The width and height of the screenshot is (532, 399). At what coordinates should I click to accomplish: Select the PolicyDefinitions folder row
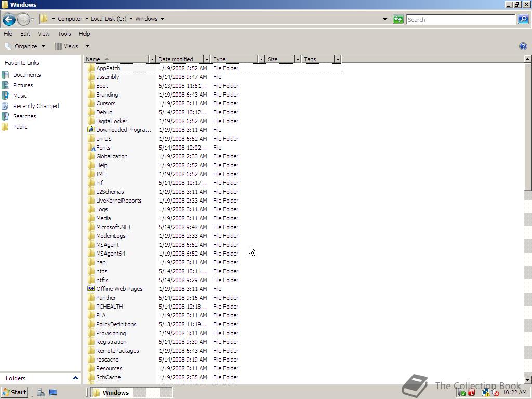click(x=214, y=324)
